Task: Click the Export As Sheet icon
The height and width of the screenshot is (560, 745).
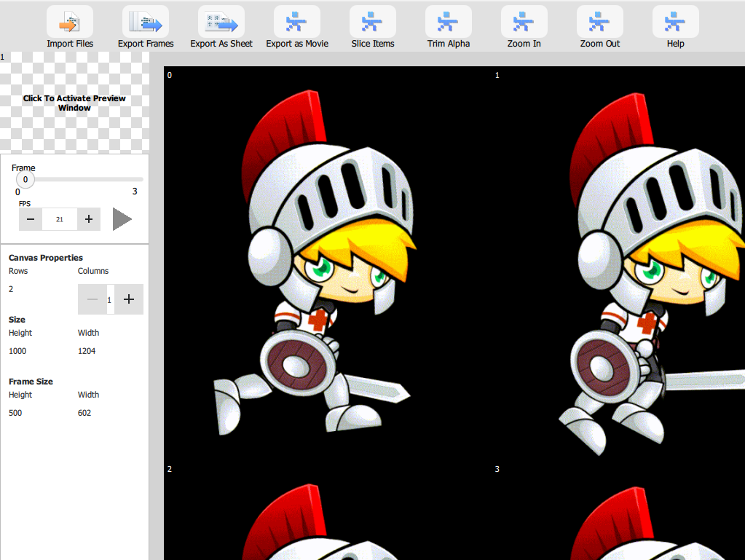Action: [221, 22]
